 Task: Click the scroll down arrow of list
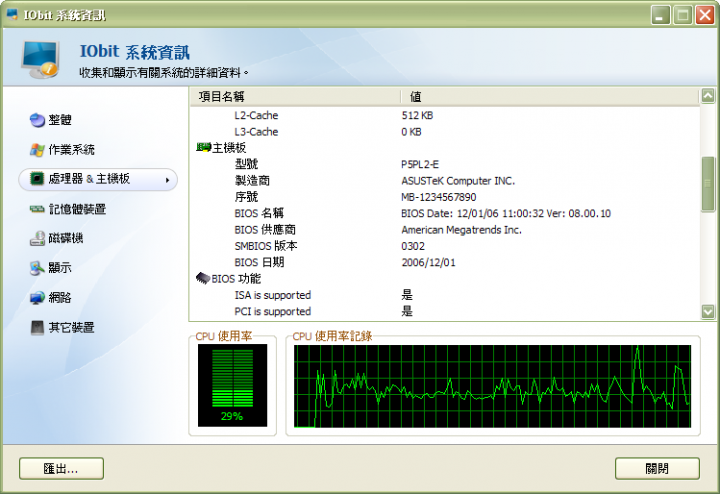click(708, 312)
